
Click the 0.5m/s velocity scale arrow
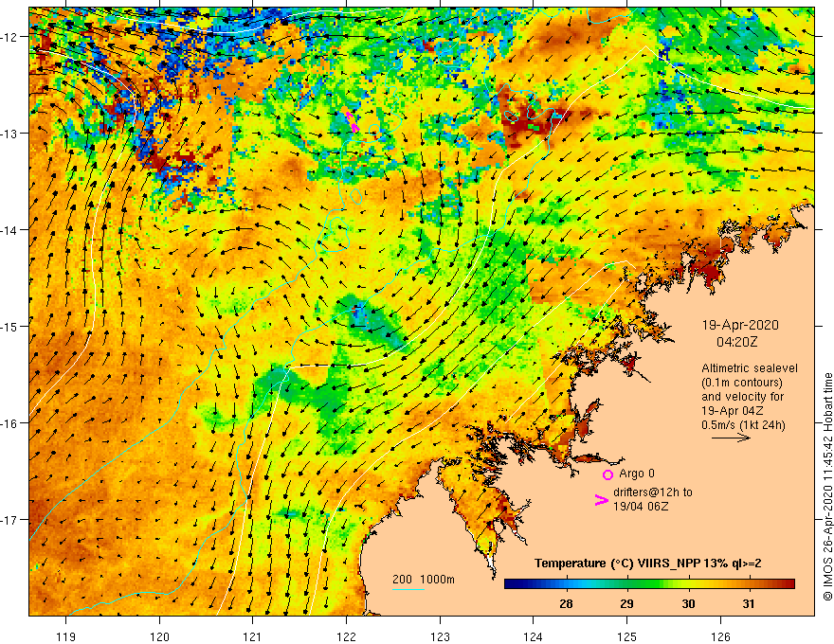tap(731, 438)
